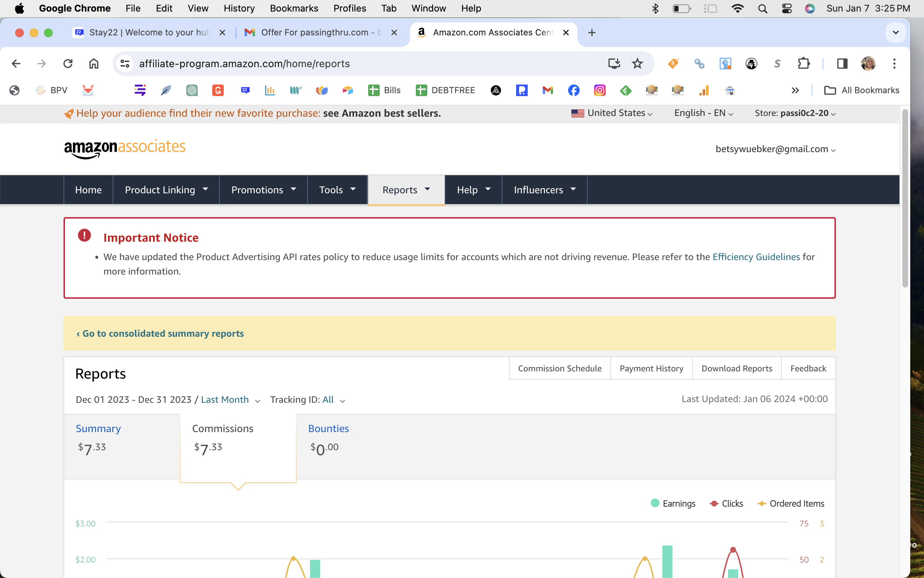
Task: Open the History menu in menu bar
Action: pos(239,8)
